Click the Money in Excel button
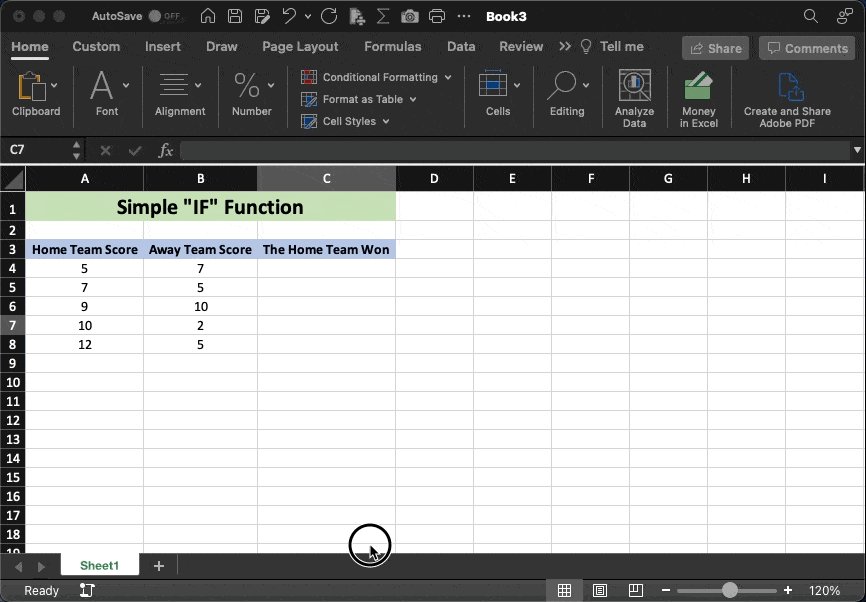Image resolution: width=866 pixels, height=602 pixels. (x=699, y=98)
